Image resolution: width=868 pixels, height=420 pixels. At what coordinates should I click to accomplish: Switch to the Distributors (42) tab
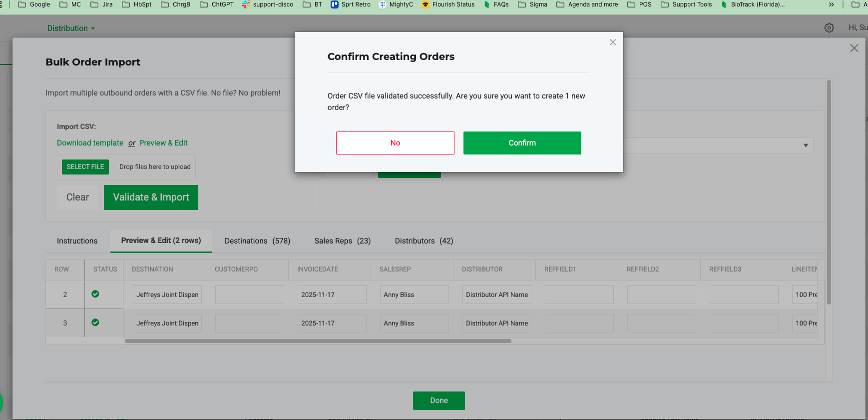point(424,241)
